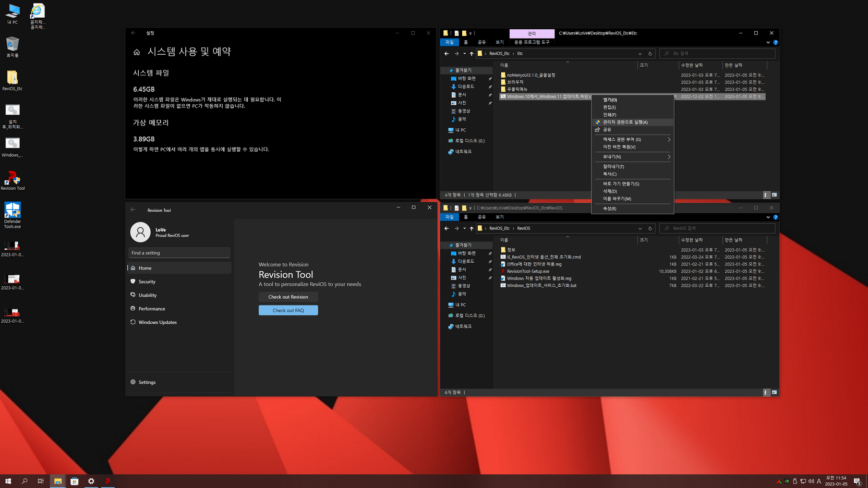The width and height of the screenshot is (868, 488).
Task: Open Windows Updates section in Revision Tool
Action: [179, 322]
